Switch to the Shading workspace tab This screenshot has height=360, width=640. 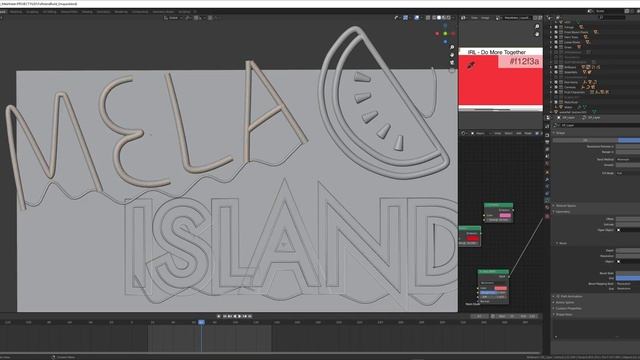(x=87, y=12)
